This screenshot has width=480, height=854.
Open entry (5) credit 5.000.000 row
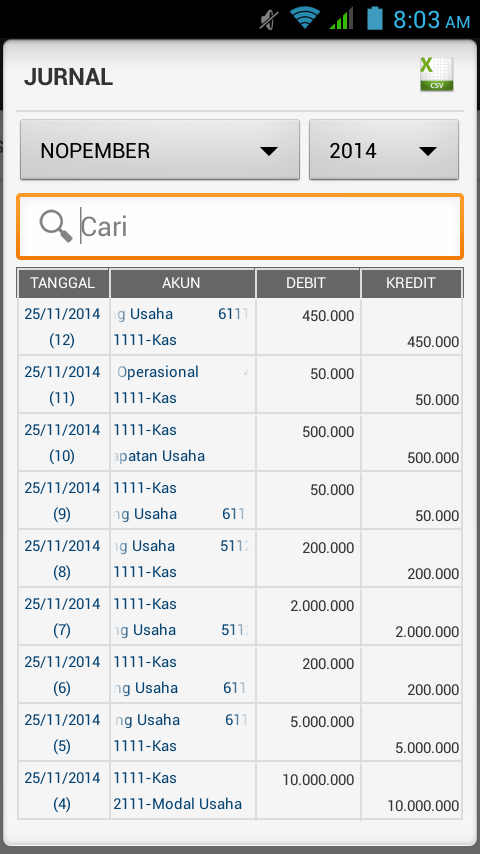point(240,733)
